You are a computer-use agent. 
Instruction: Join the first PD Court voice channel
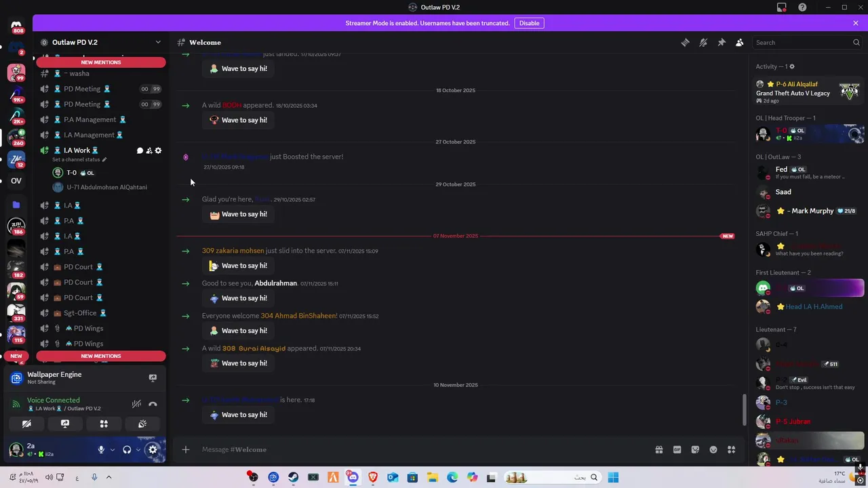[101, 267]
